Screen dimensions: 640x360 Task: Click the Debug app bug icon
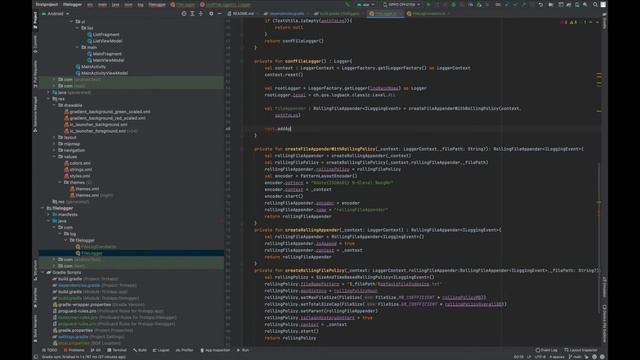coord(453,4)
